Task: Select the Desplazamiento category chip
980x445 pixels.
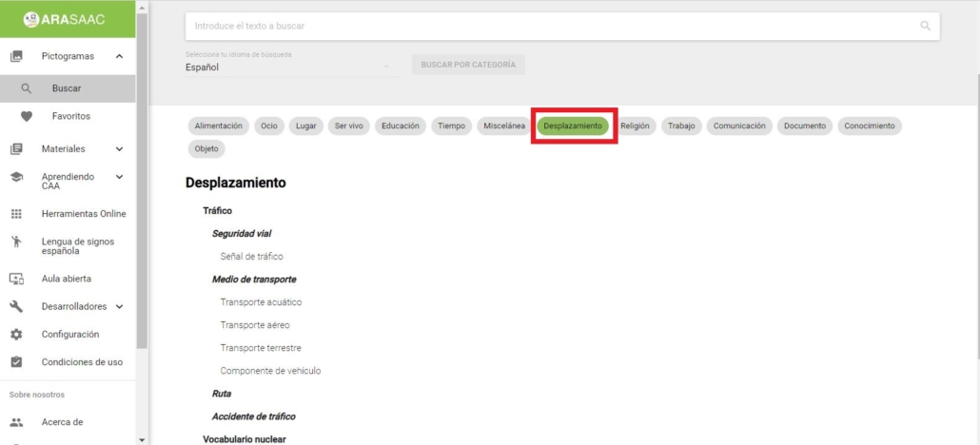Action: click(x=573, y=126)
